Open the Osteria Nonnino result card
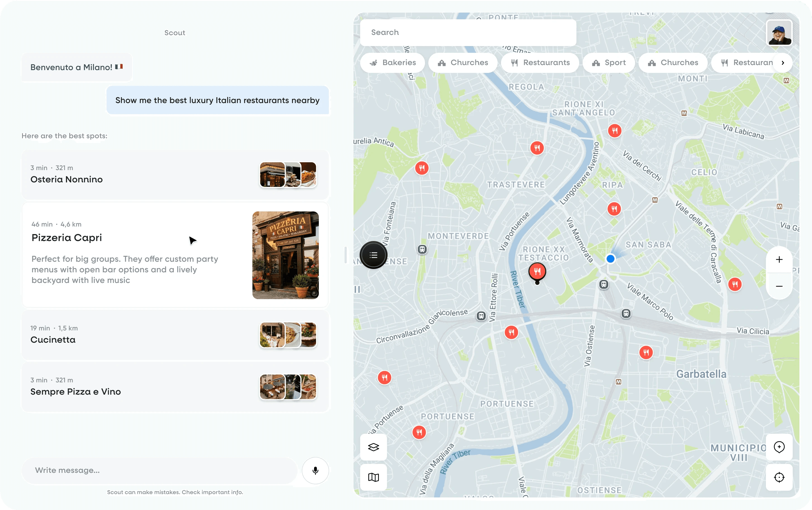Image resolution: width=812 pixels, height=510 pixels. tap(175, 175)
